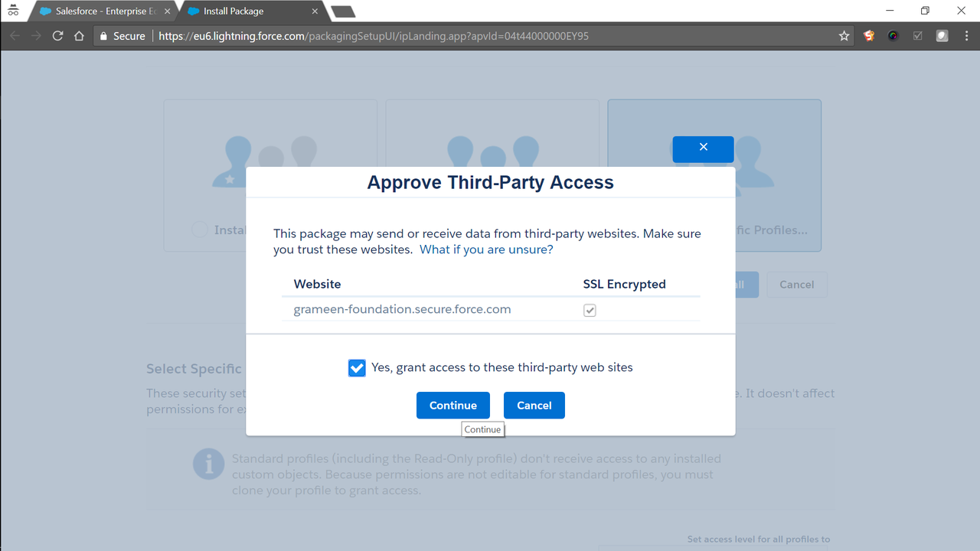Image resolution: width=980 pixels, height=551 pixels.
Task: Click the Brave lion extension icon
Action: click(x=869, y=36)
